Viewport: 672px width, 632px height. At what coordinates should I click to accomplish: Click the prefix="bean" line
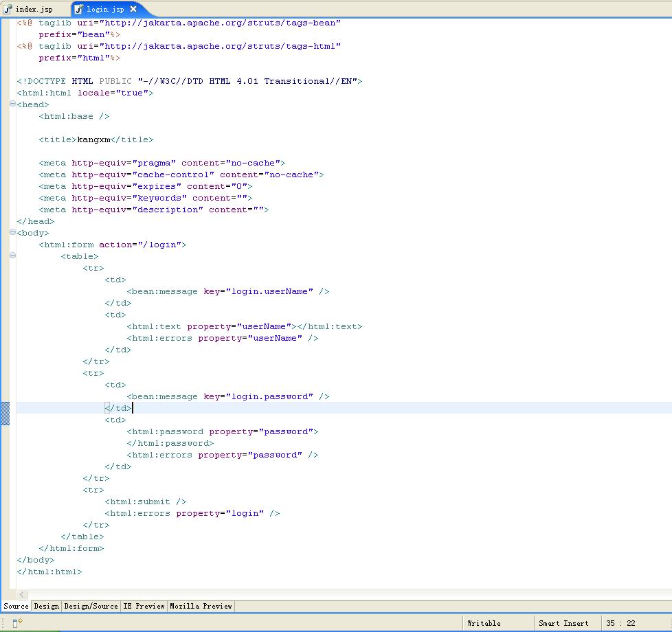pos(79,35)
